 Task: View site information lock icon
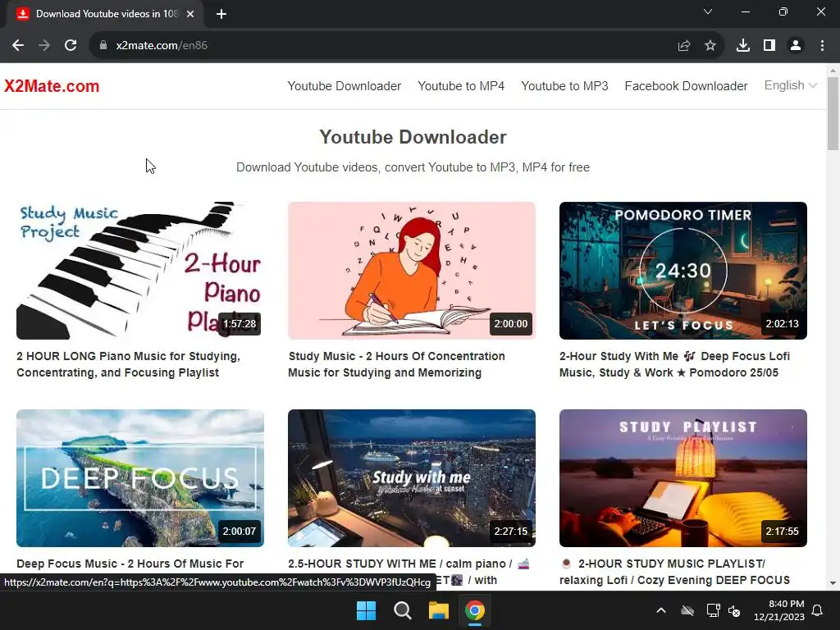[x=103, y=46]
